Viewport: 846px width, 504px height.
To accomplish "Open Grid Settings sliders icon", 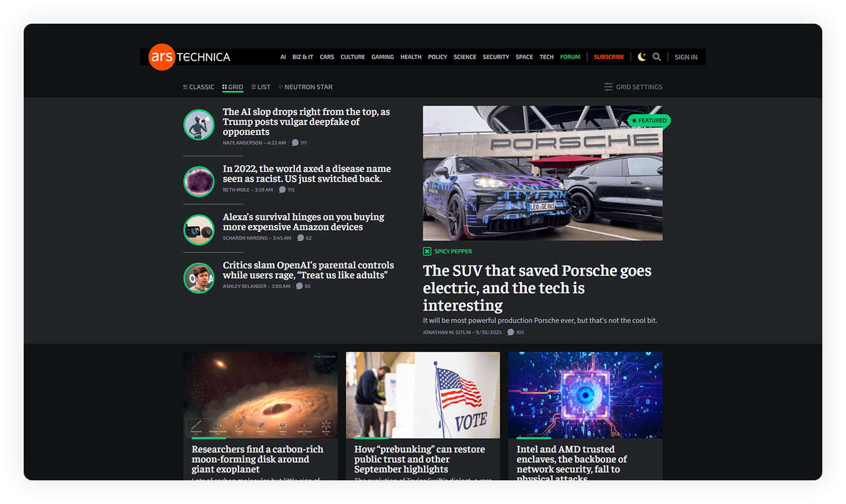I will pos(609,87).
